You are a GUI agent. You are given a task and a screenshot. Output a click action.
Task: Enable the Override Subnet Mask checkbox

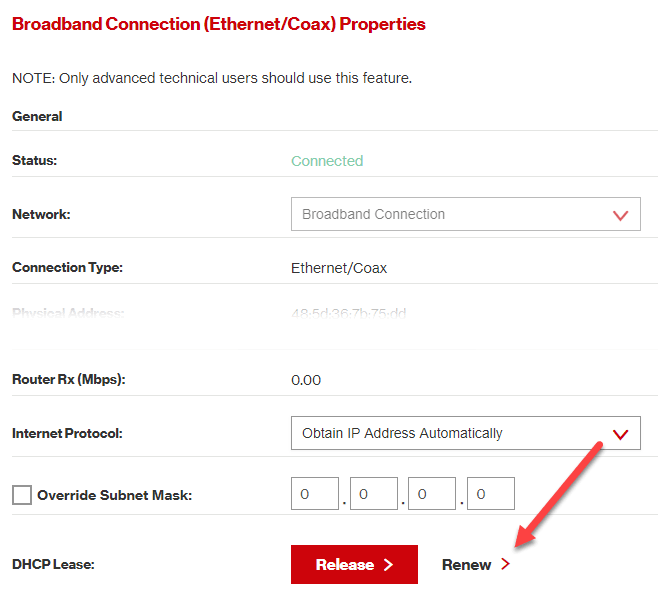22,494
